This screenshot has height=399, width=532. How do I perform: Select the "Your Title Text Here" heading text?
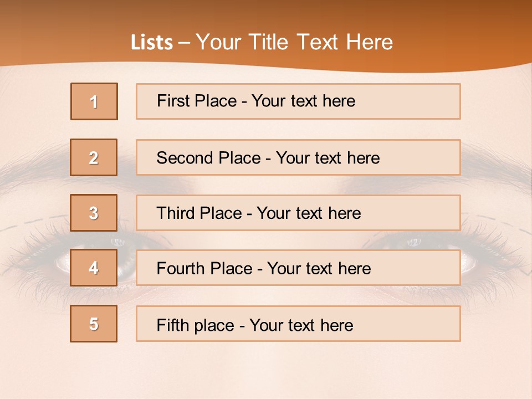[294, 42]
